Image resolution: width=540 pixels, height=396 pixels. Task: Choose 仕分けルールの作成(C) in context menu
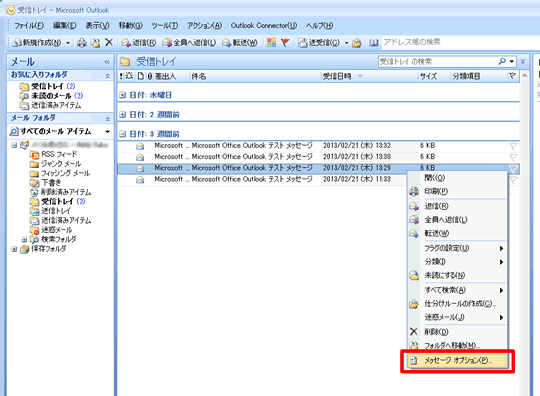pos(458,304)
